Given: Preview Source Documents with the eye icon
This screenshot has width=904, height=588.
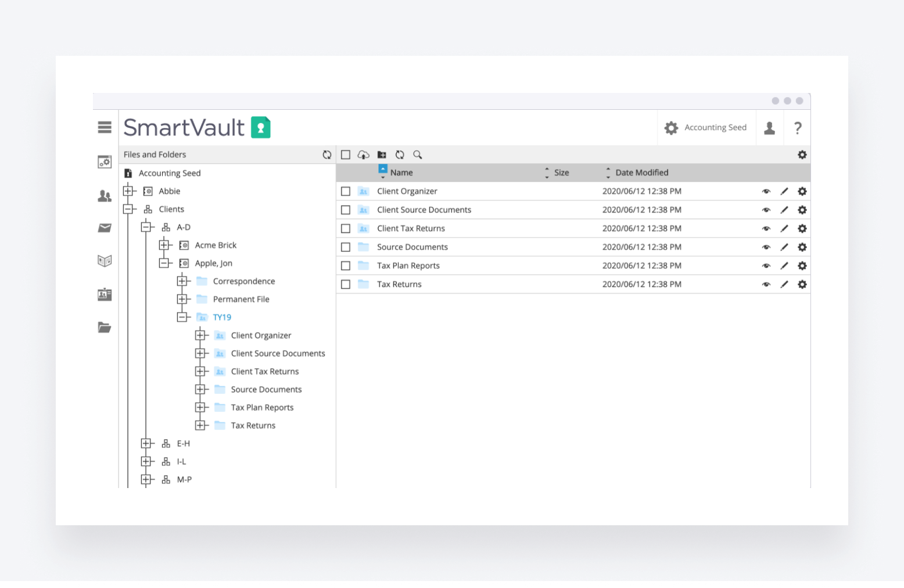Looking at the screenshot, I should (x=766, y=247).
